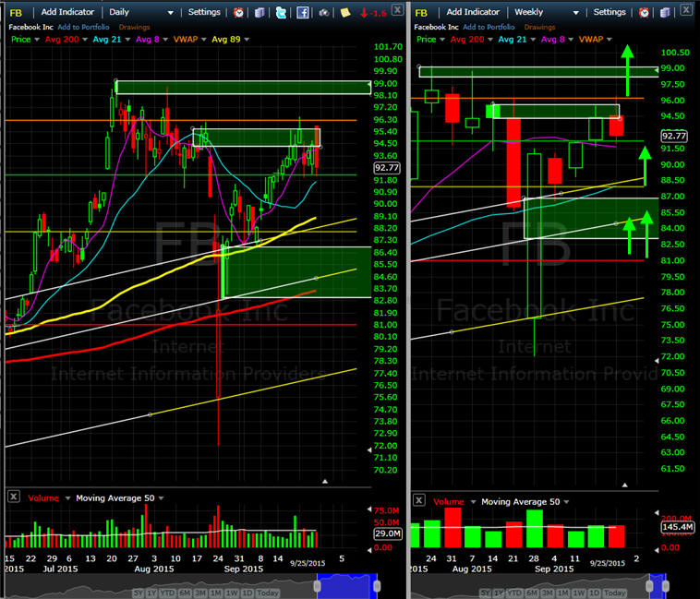Select 1M range in Daily chart
Image resolution: width=700 pixels, height=599 pixels.
[216, 593]
